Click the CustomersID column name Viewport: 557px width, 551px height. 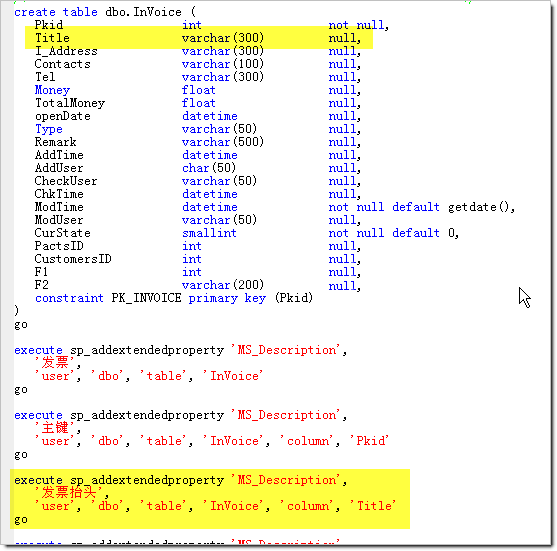73,259
